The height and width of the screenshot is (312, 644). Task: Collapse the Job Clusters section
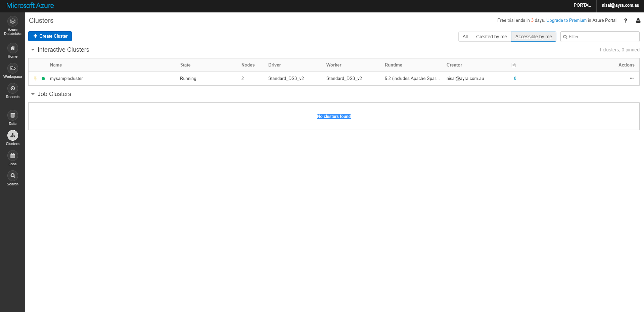pyautogui.click(x=33, y=94)
